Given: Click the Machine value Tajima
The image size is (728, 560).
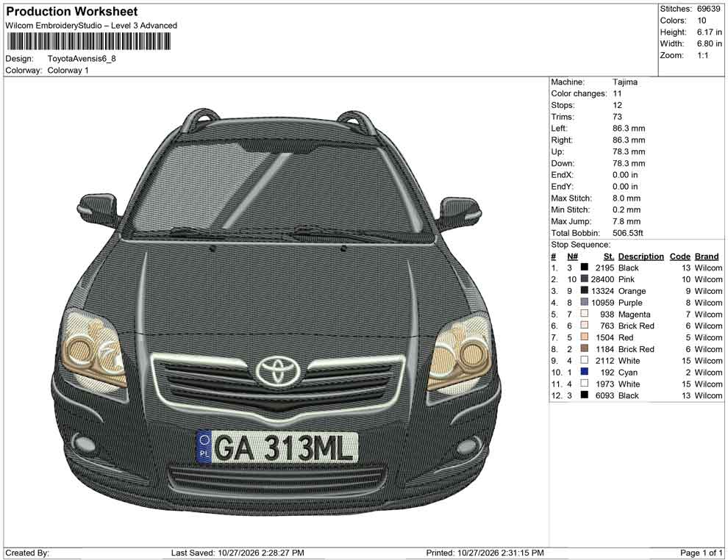Looking at the screenshot, I should tap(625, 82).
